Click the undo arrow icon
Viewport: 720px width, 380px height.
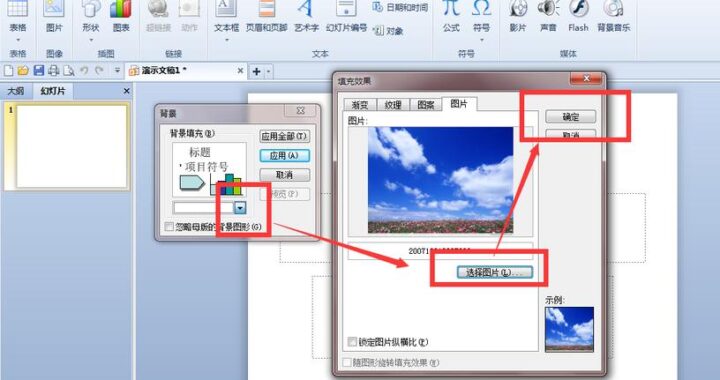[x=84, y=71]
